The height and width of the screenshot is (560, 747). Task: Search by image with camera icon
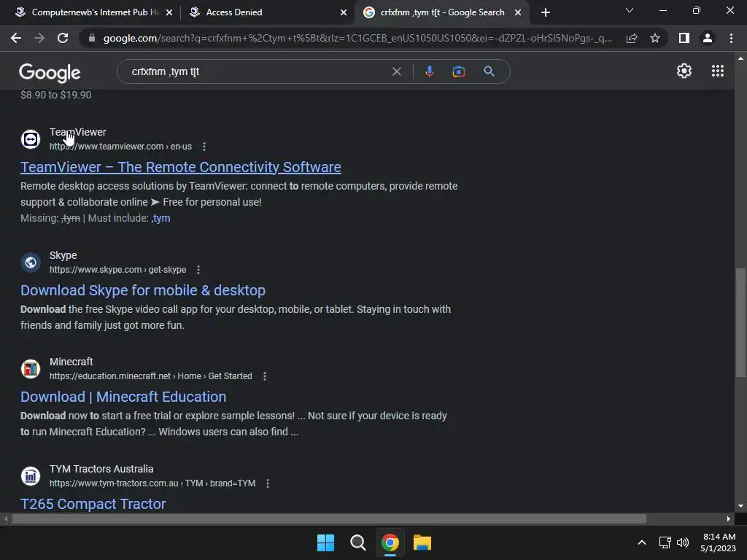[458, 71]
